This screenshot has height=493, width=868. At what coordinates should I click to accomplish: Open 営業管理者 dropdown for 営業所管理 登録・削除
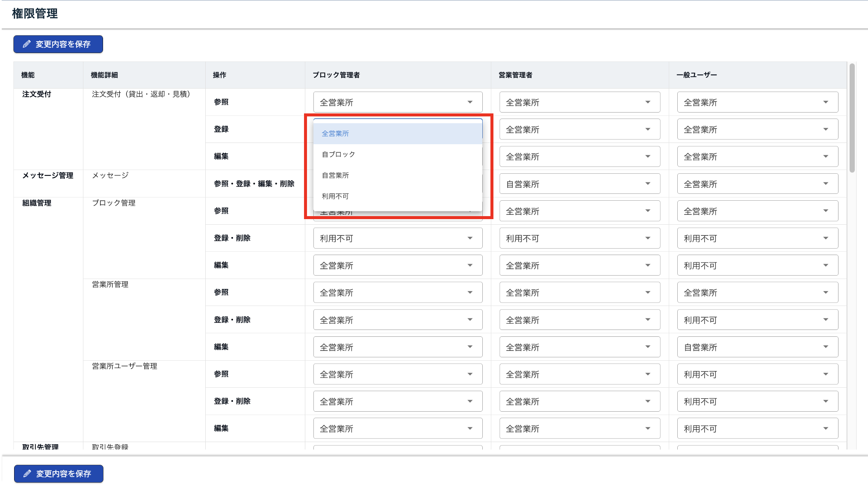(580, 320)
